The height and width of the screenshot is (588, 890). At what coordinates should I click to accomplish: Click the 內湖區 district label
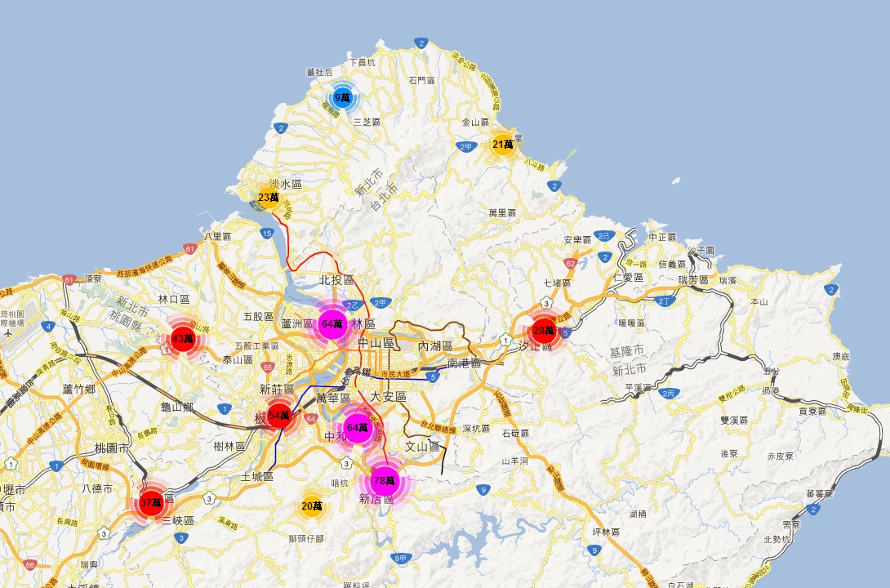tap(434, 347)
